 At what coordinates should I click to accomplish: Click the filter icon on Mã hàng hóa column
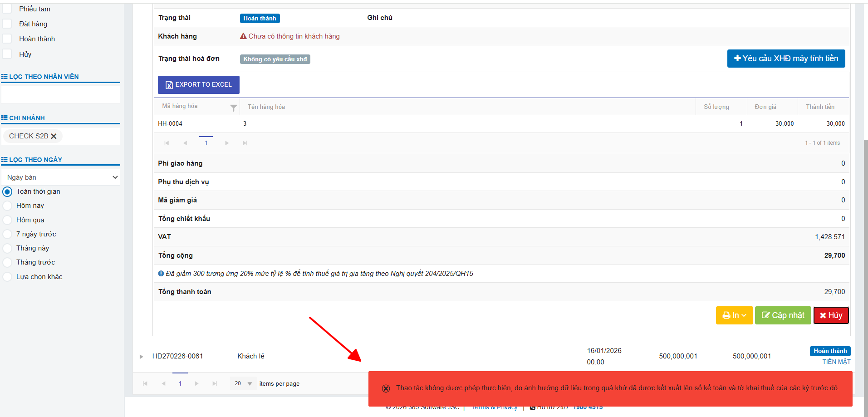coord(233,108)
